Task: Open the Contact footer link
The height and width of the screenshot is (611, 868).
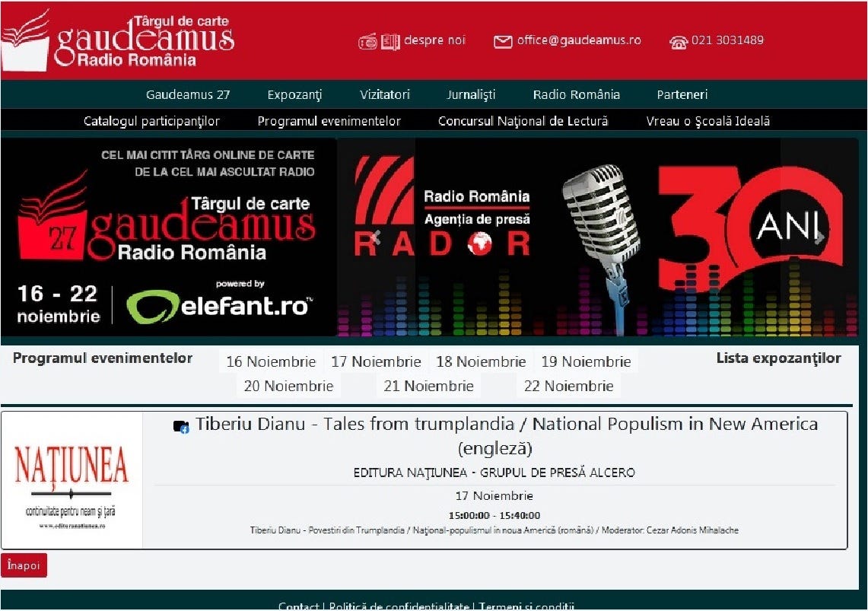Action: pos(298,606)
